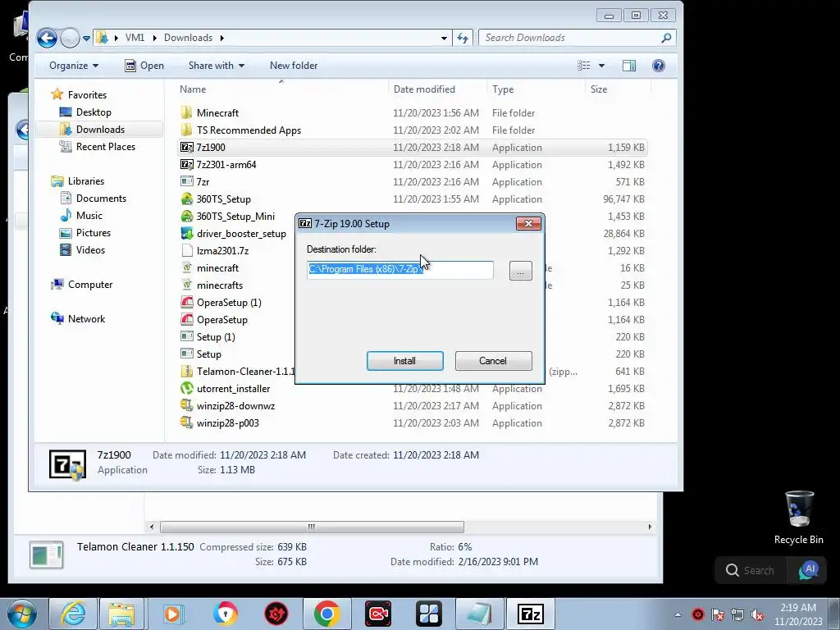The width and height of the screenshot is (840, 630).
Task: Select the 7z1900 application icon
Action: click(x=186, y=148)
